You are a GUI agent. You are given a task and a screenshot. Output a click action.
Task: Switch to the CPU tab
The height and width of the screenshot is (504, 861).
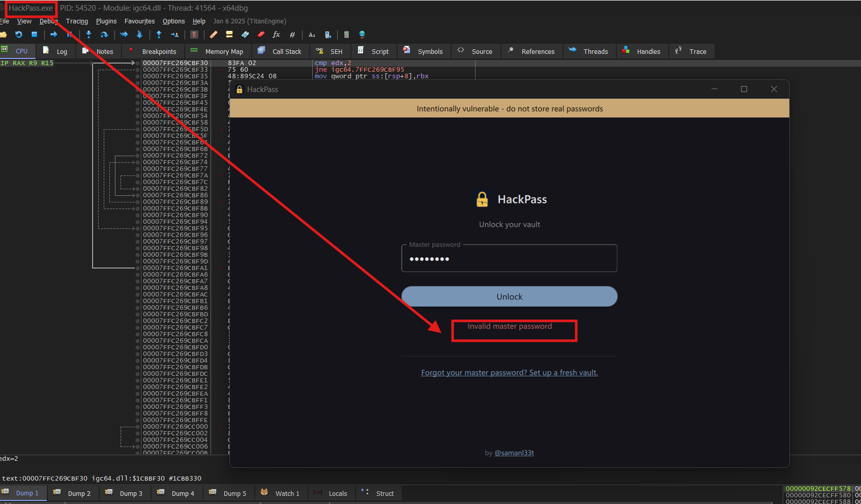[x=17, y=51]
